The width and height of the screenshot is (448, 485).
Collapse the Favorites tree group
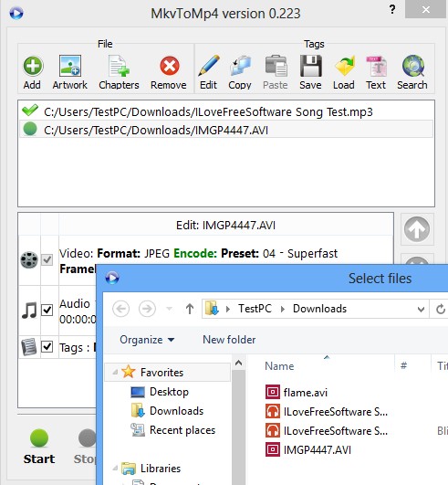pos(115,373)
